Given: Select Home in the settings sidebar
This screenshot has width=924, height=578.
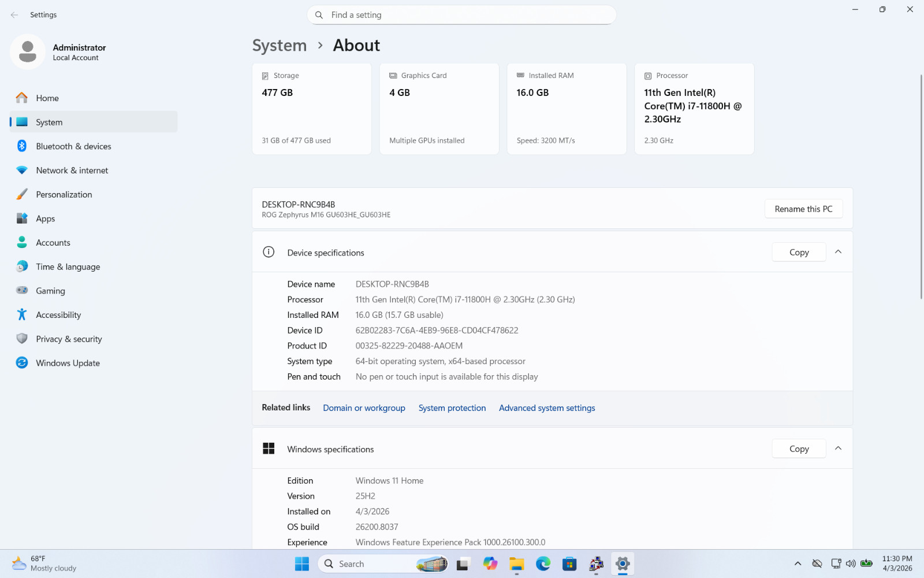Looking at the screenshot, I should coord(94,98).
